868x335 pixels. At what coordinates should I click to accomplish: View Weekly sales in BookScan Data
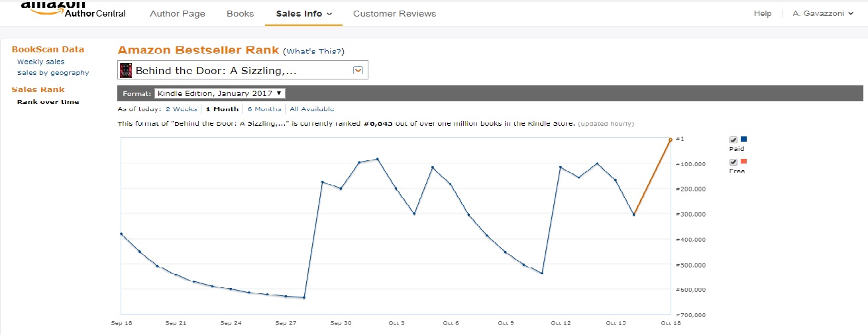[x=40, y=62]
